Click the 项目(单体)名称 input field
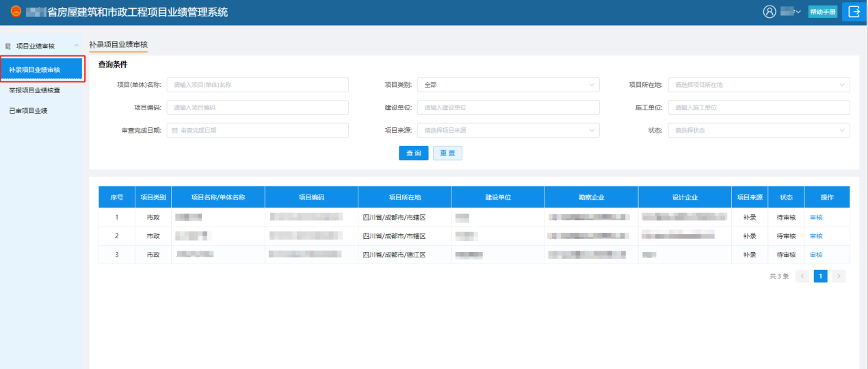Image resolution: width=868 pixels, height=369 pixels. click(x=257, y=85)
